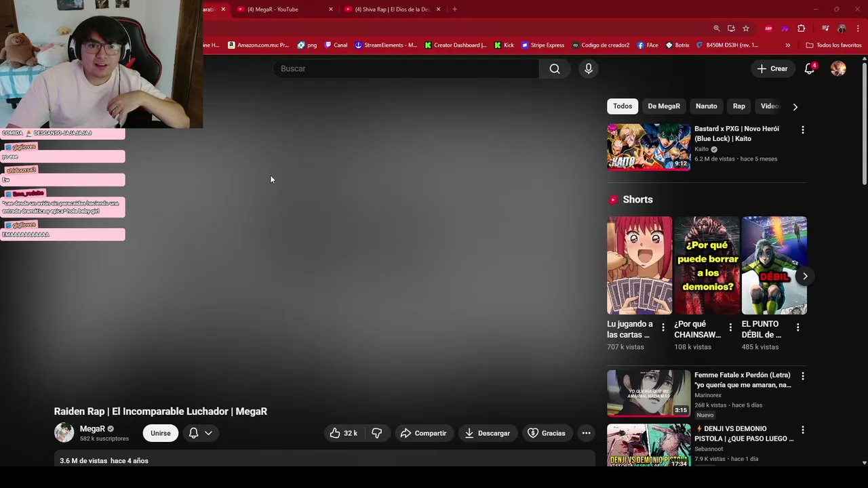This screenshot has width=868, height=488.
Task: Open MegaR channel avatar
Action: click(x=64, y=432)
